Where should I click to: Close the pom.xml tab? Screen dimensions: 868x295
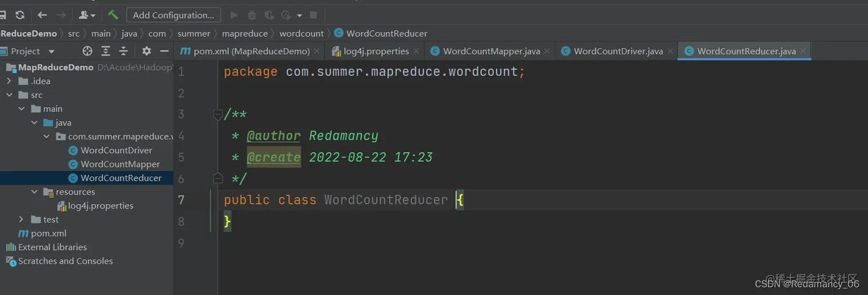click(x=317, y=51)
